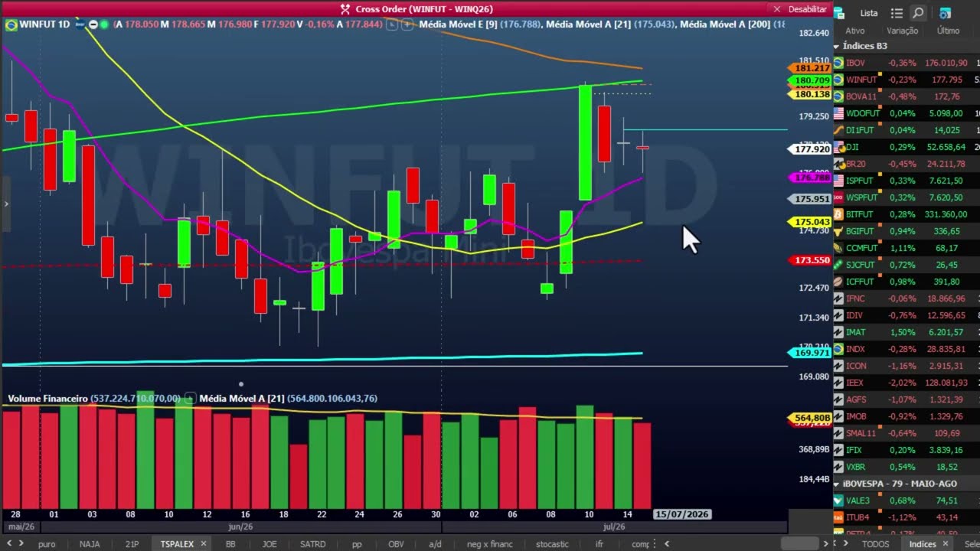Image resolution: width=980 pixels, height=551 pixels.
Task: Click the horizontal scrollbar below the chart
Action: (799, 544)
